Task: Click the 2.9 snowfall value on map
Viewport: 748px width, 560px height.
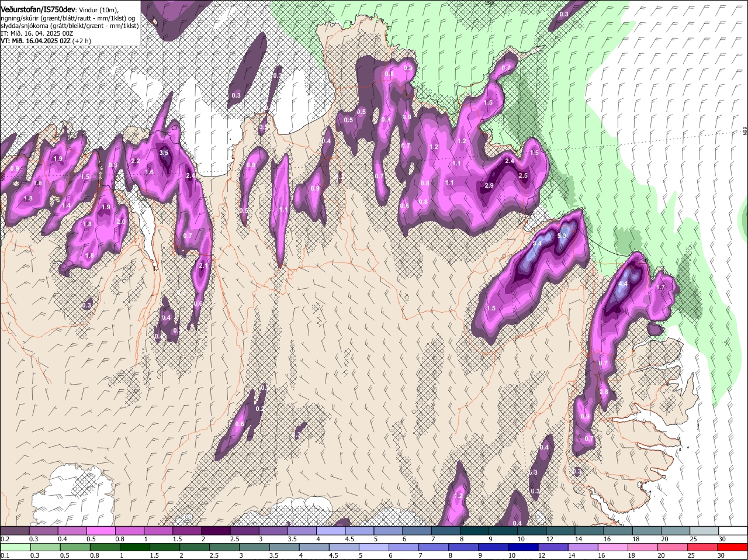Action: pos(489,185)
